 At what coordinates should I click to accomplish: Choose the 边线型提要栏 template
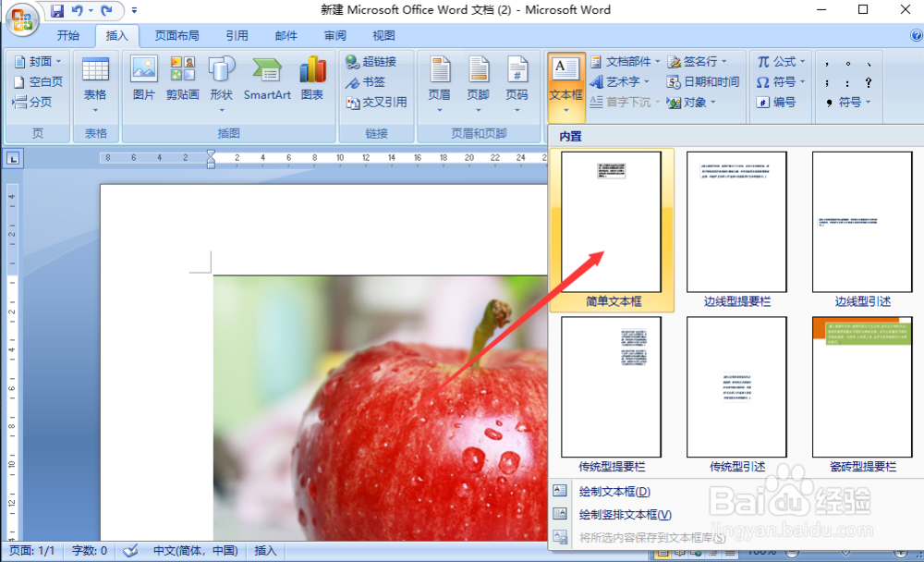click(736, 229)
